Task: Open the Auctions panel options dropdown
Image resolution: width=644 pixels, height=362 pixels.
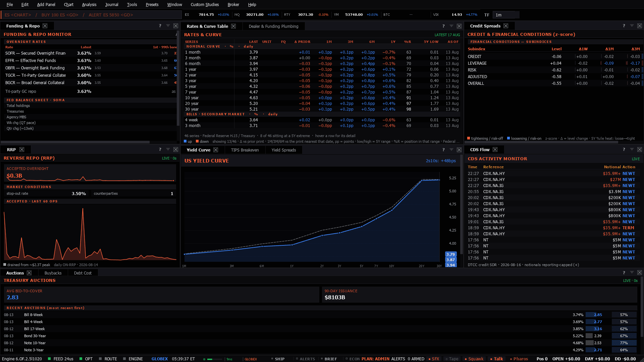Action: pos(632,273)
